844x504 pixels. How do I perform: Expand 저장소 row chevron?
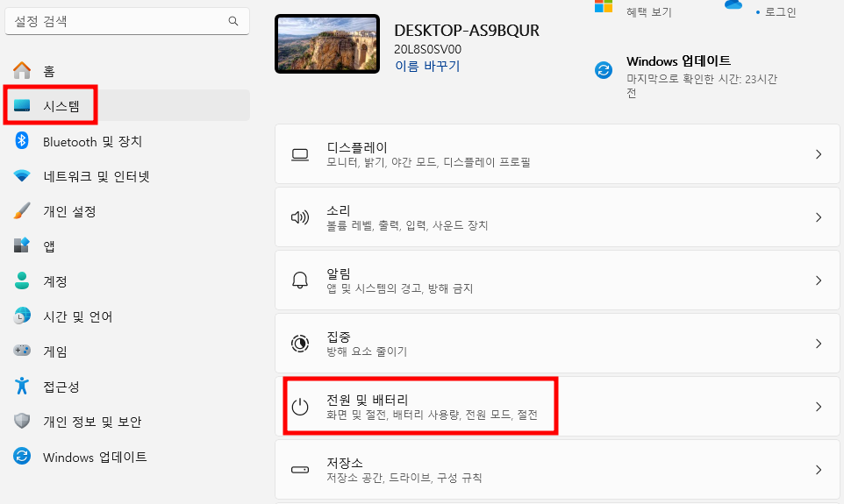pyautogui.click(x=819, y=470)
